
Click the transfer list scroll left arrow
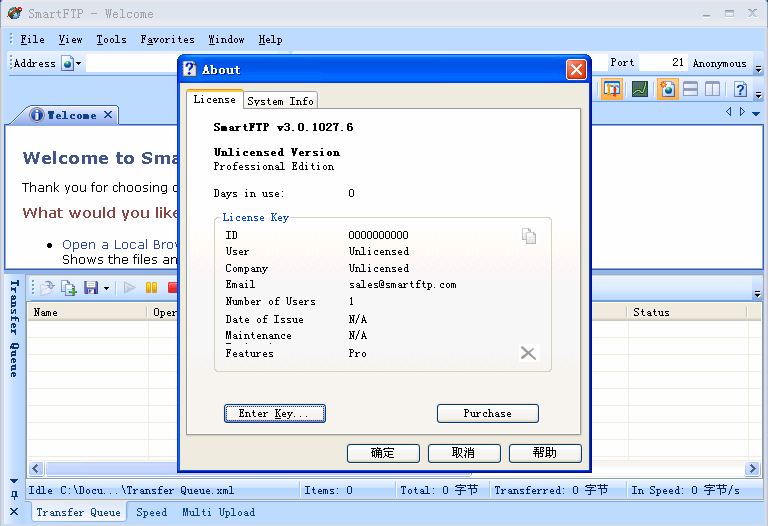click(x=36, y=469)
